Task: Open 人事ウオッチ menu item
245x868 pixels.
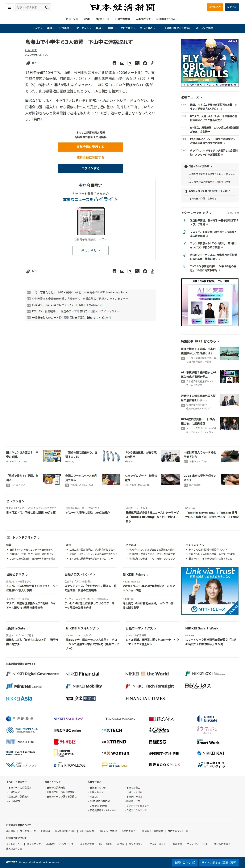Action: (x=143, y=19)
